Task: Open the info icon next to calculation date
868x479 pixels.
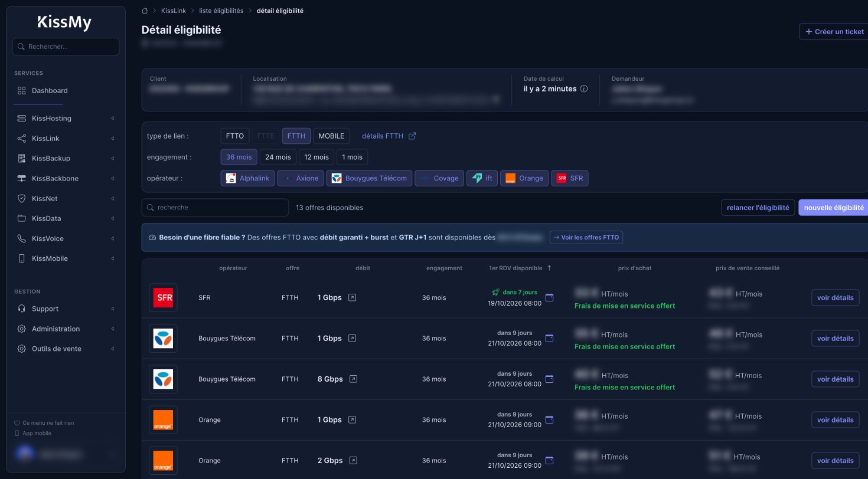Action: coord(584,89)
